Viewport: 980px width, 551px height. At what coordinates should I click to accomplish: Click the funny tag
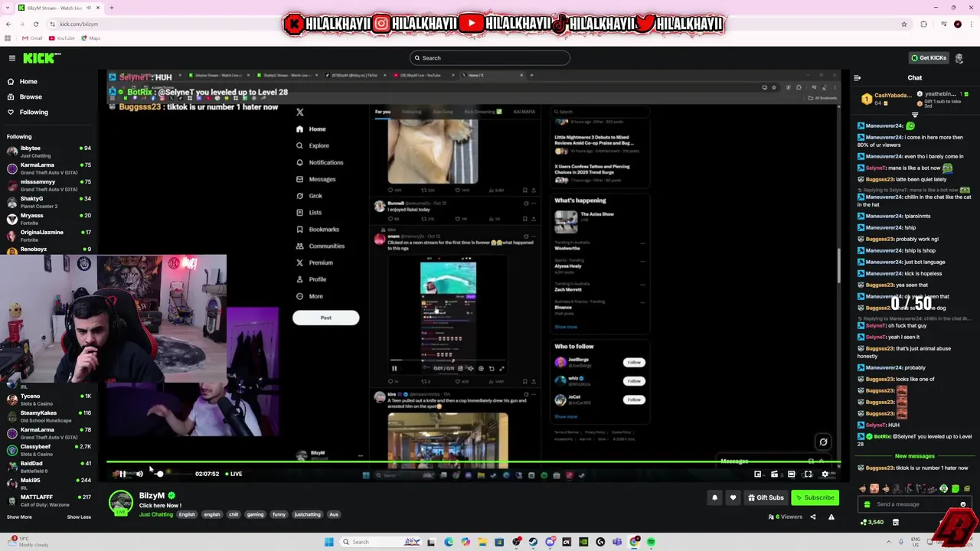(279, 514)
